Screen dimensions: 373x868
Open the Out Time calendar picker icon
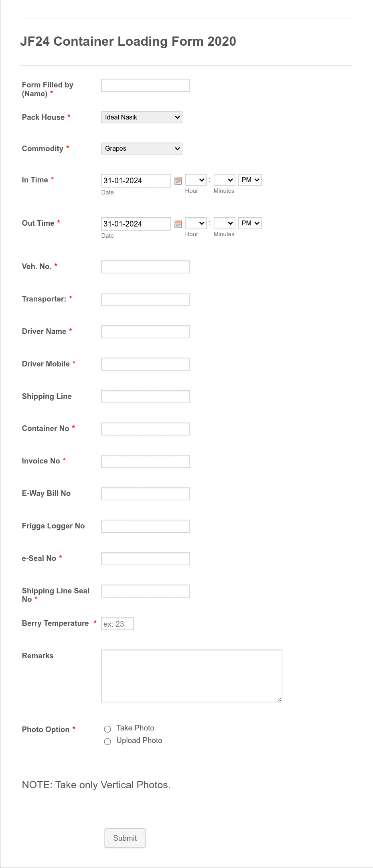(x=178, y=224)
